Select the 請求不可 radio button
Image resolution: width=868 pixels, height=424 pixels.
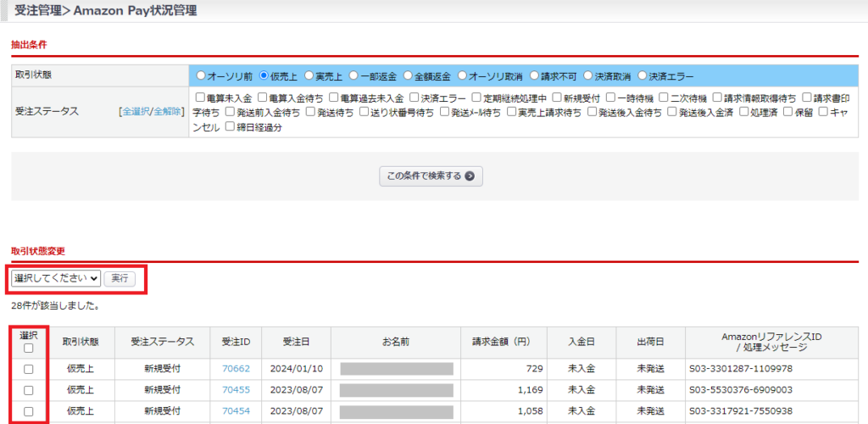(x=534, y=75)
